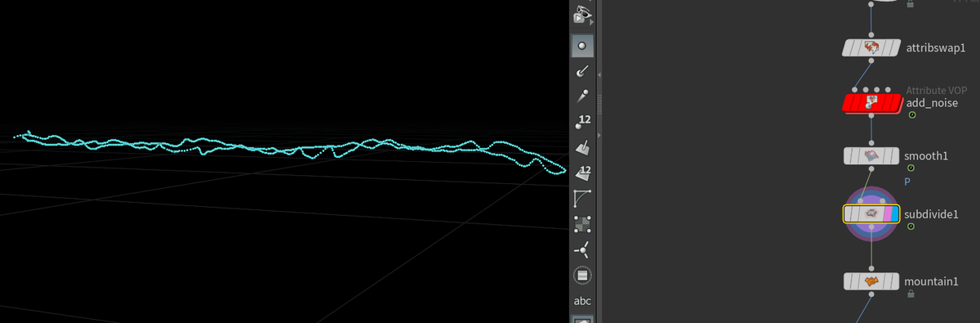Click the green badge under smooth1

(x=911, y=168)
